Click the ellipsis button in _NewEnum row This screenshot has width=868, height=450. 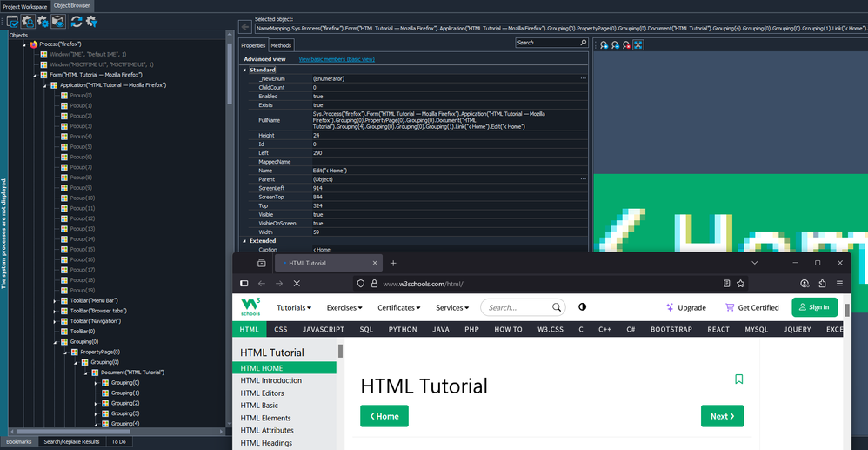[x=583, y=78]
